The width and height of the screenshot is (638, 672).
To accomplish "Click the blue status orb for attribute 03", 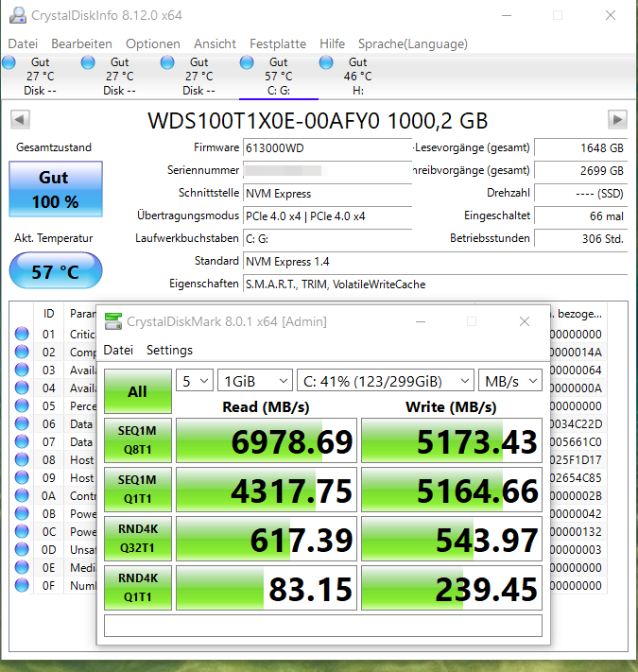I will click(x=22, y=370).
